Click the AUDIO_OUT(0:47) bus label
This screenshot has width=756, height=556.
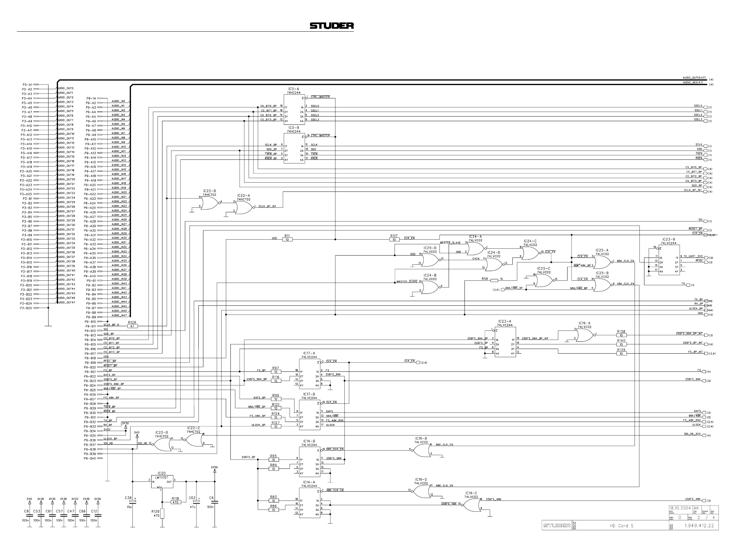694,78
